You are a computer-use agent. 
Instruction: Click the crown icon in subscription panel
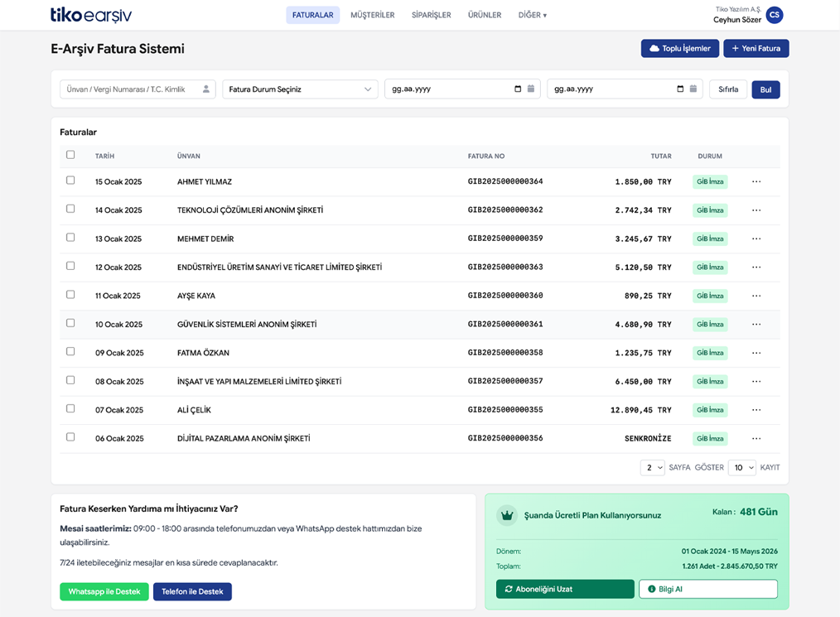(x=506, y=515)
